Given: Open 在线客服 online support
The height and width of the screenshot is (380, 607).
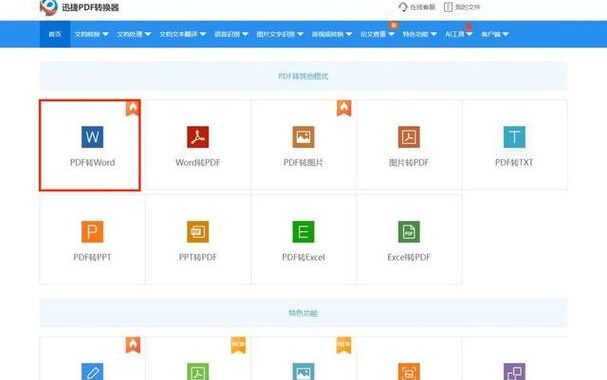Looking at the screenshot, I should click(x=417, y=7).
